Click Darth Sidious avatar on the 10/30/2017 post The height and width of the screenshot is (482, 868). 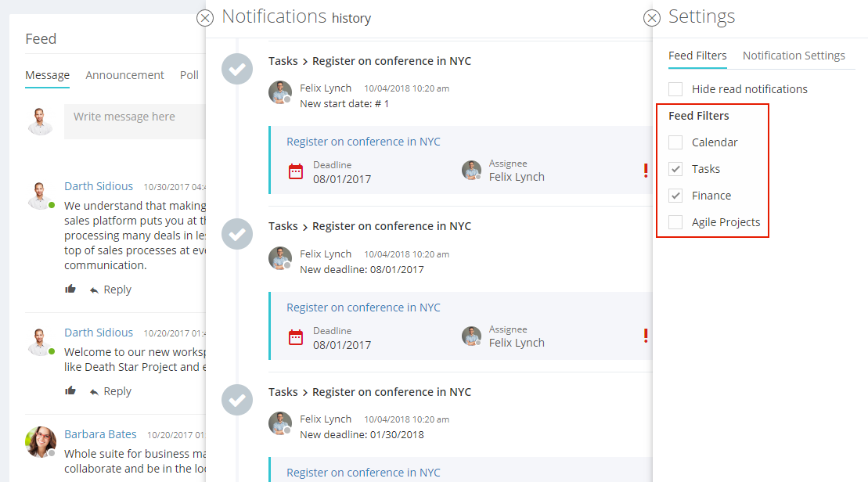click(40, 196)
